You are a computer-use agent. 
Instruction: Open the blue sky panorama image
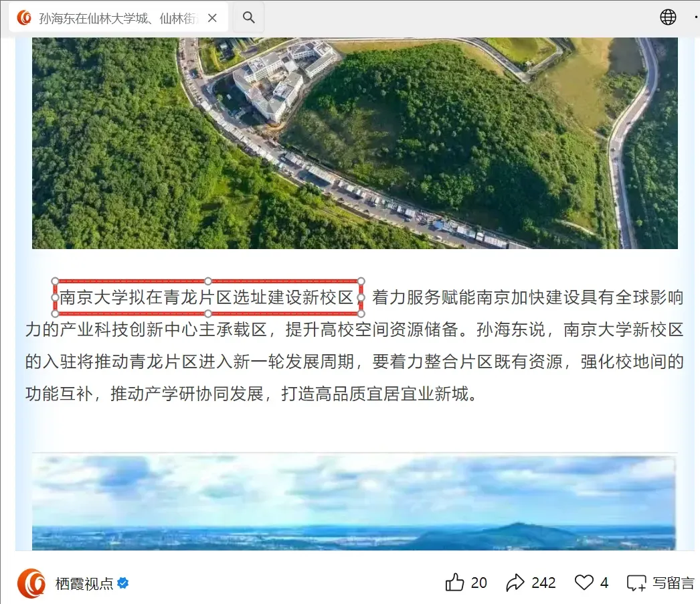coord(353,503)
